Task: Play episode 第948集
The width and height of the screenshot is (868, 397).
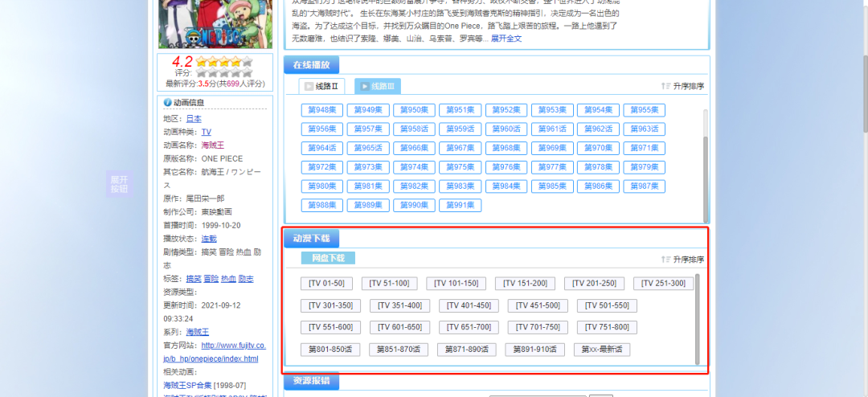Action: click(322, 110)
